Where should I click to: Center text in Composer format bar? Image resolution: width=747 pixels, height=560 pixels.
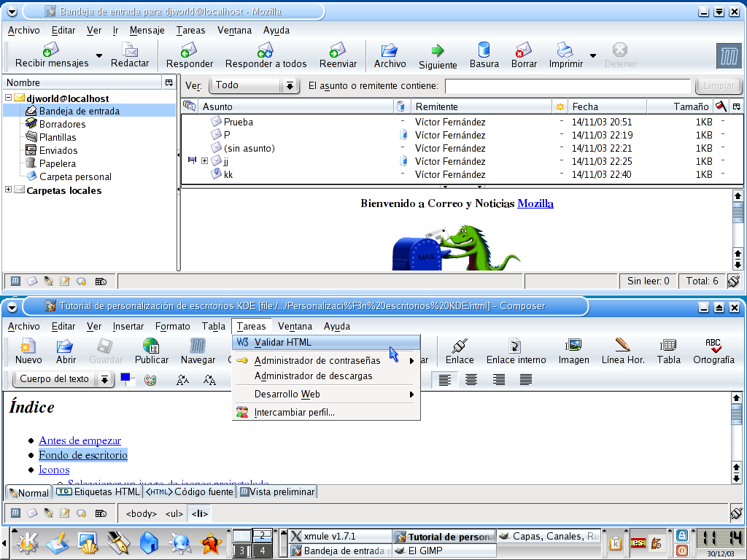coord(471,379)
